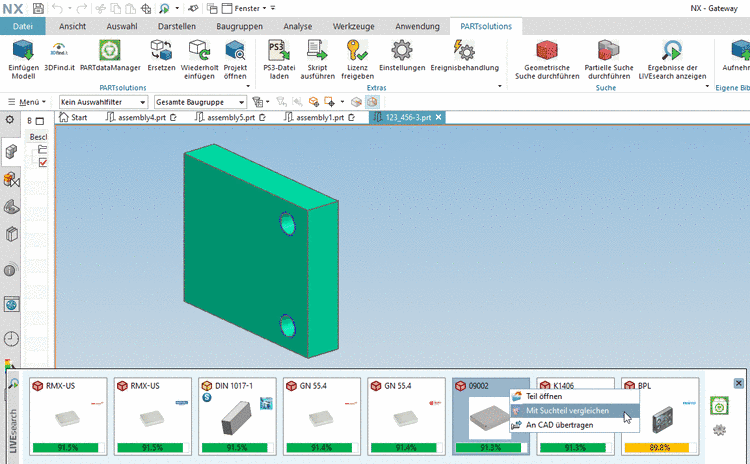Switch to Baugruppen ribbon tab

(239, 26)
